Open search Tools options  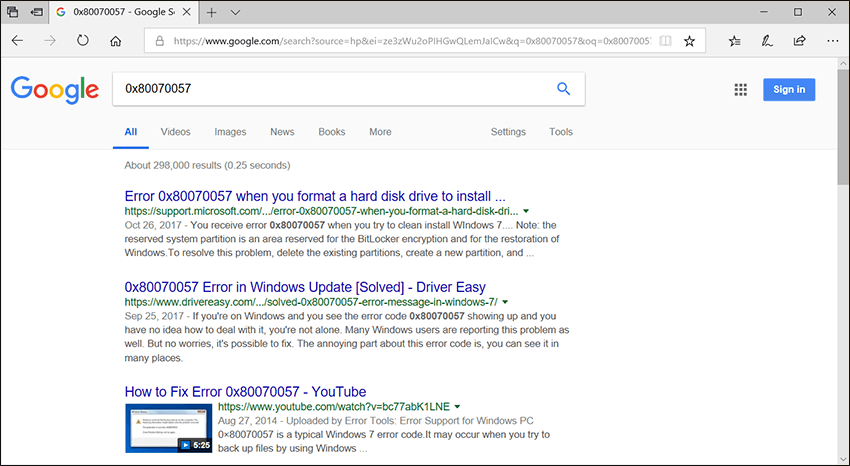pyautogui.click(x=561, y=132)
